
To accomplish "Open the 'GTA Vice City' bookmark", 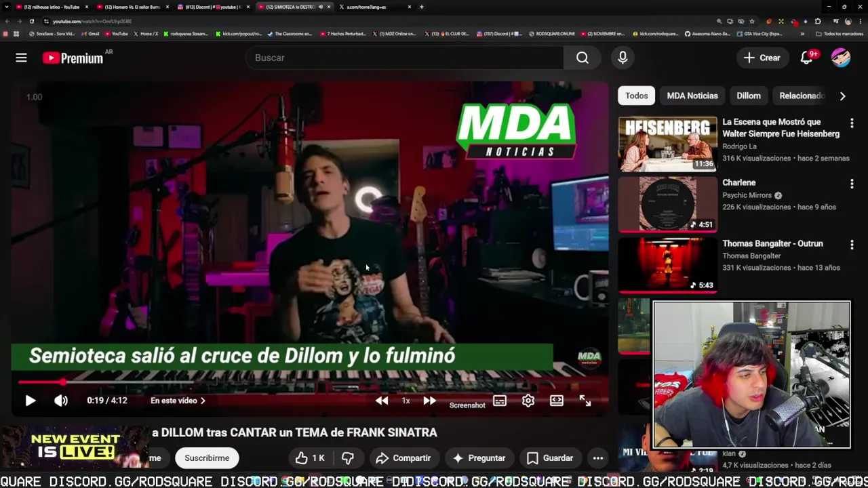I will [x=759, y=34].
